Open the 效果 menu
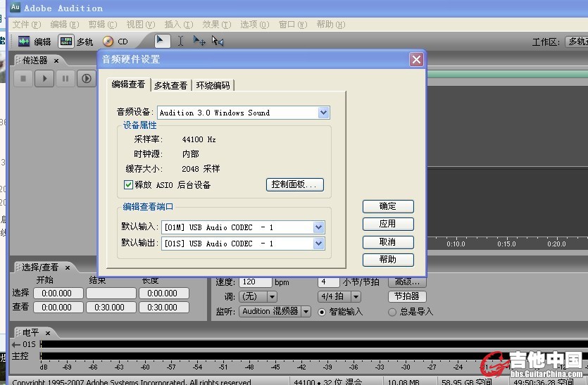Screen dimensions: 588x385 217,25
